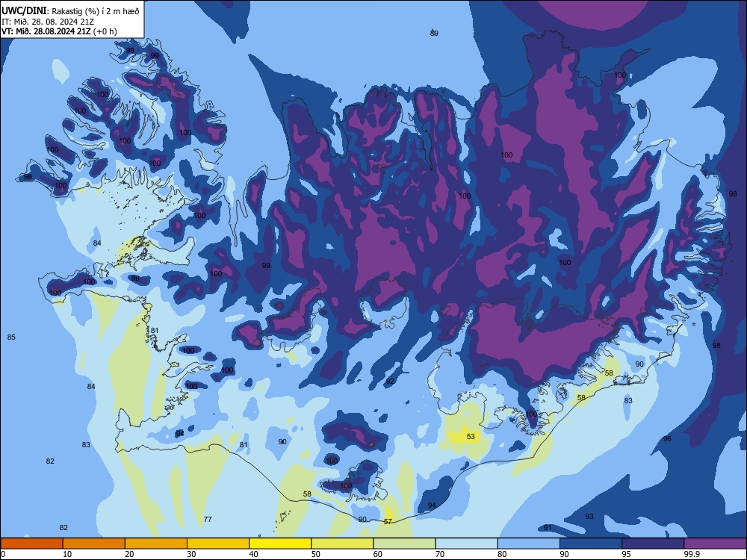Click the "99.9" tick label on the legend
The image size is (747, 560).
[692, 554]
